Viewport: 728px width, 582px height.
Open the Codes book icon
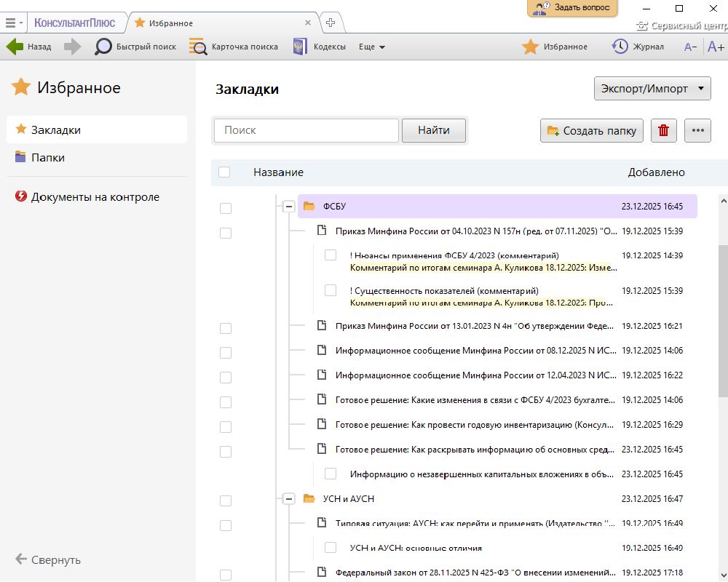(300, 47)
